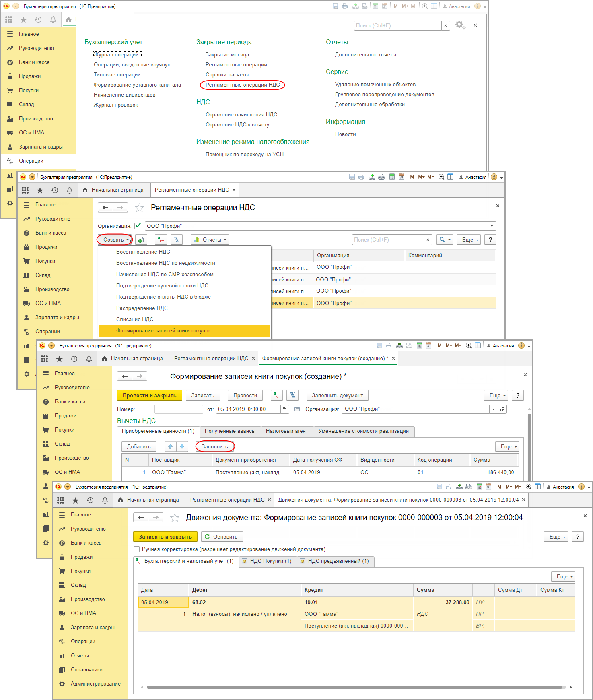Screen dimensions: 593x700
Task: Open notifications bell in Движения документа window toolbar
Action: click(x=105, y=500)
